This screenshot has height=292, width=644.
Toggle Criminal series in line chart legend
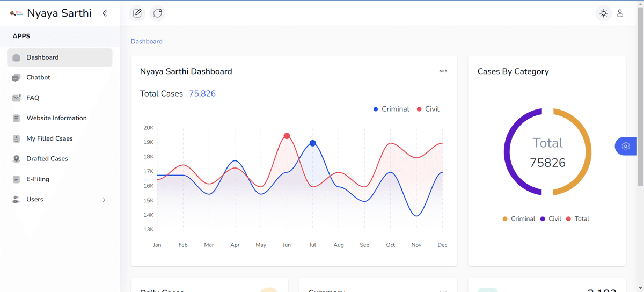(391, 109)
